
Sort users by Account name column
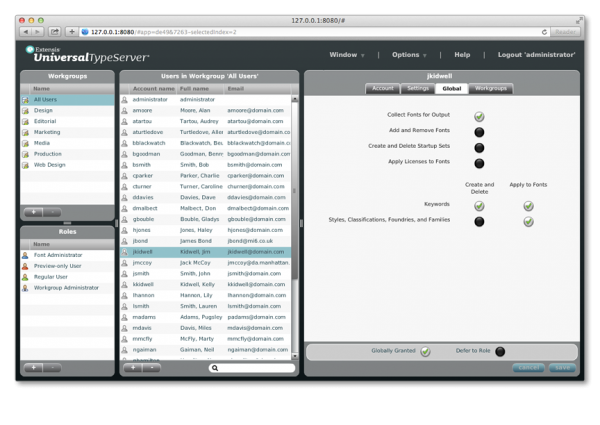[153, 89]
